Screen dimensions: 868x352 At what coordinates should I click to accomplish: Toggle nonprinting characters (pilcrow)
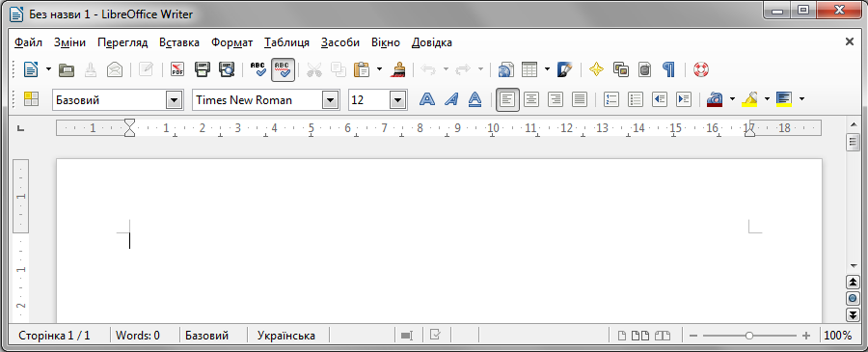click(669, 69)
